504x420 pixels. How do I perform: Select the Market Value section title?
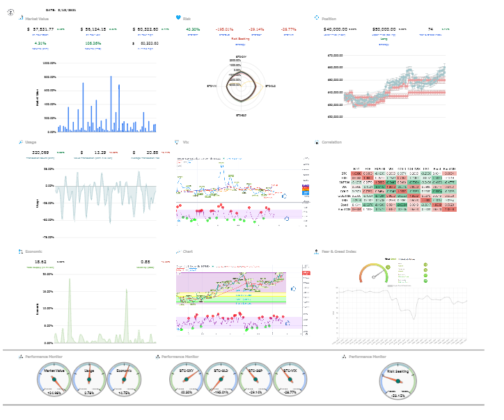37,19
